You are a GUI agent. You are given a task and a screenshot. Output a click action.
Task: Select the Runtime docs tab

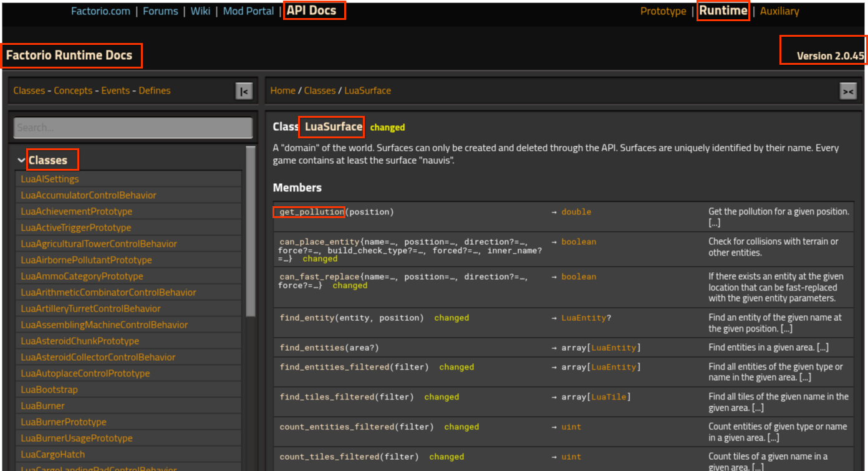point(723,11)
